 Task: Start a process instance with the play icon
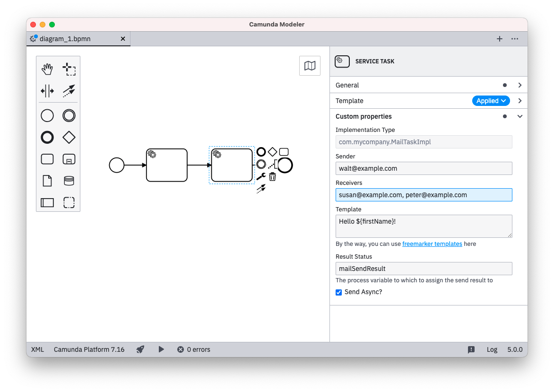161,349
